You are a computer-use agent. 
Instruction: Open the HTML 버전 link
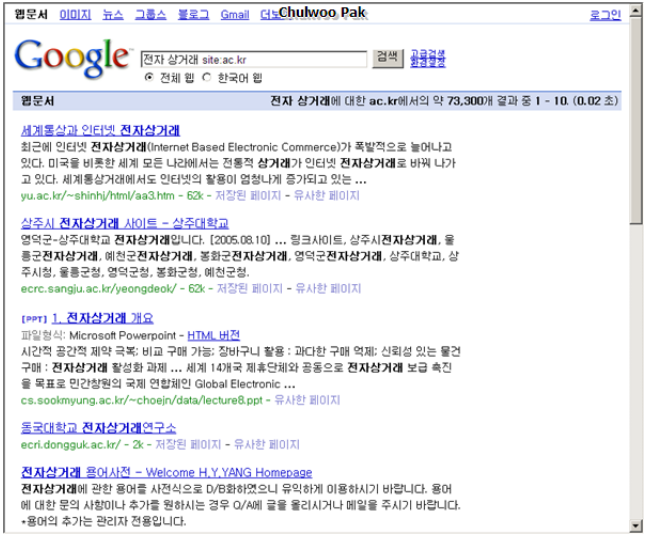(x=214, y=335)
